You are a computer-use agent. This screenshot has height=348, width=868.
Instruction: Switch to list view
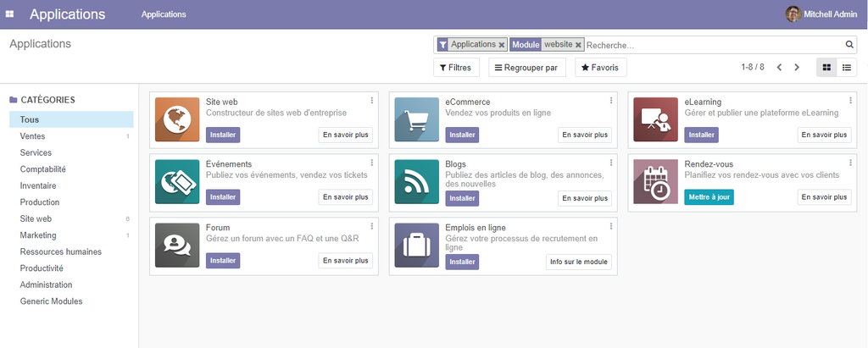click(x=846, y=68)
